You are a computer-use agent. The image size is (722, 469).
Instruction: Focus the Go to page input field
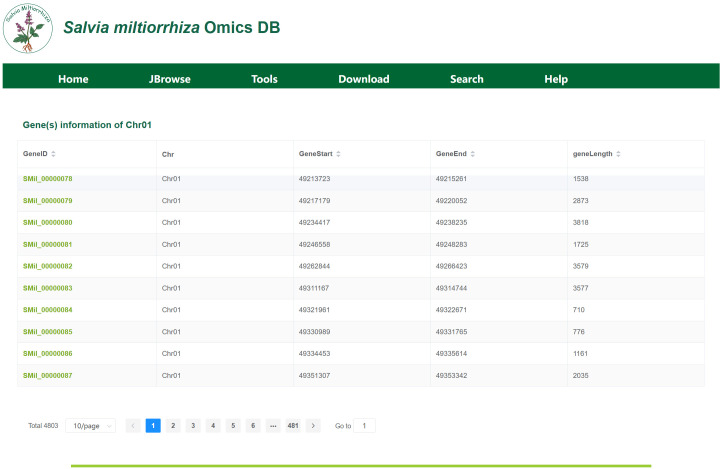pyautogui.click(x=364, y=426)
